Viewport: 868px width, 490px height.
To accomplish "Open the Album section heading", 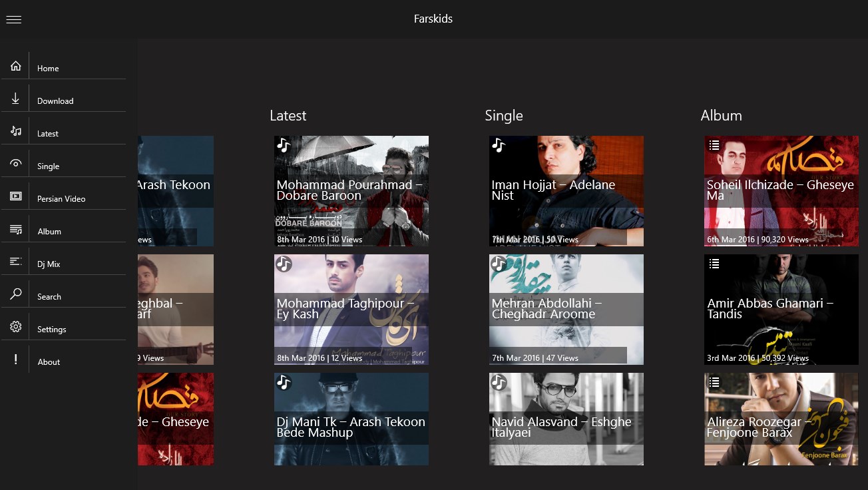I will pos(721,116).
